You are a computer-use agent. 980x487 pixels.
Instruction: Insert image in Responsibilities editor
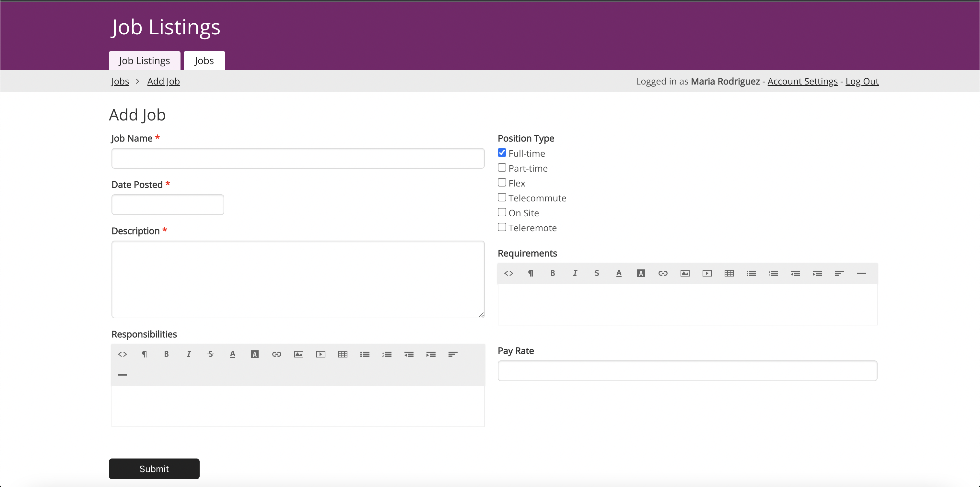tap(299, 354)
